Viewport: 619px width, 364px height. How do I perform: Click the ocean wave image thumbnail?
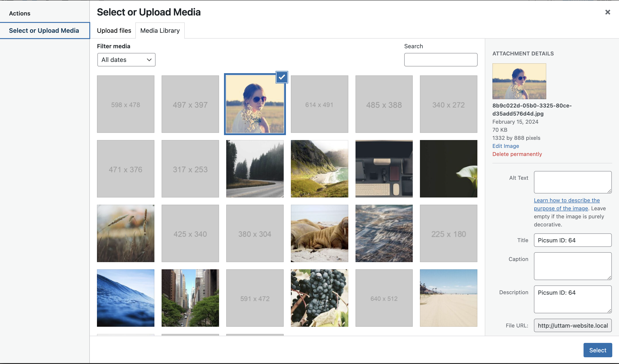pyautogui.click(x=126, y=298)
